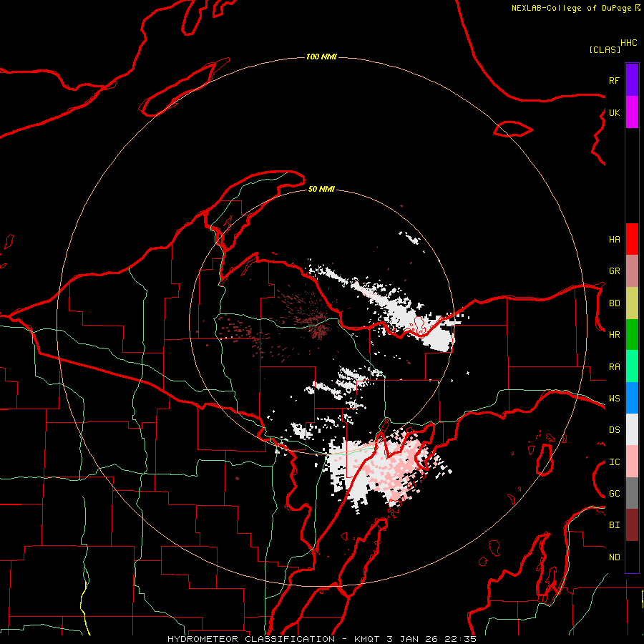This screenshot has height=644, width=644.
Task: Click the WS blue legend swatch
Action: (x=632, y=398)
